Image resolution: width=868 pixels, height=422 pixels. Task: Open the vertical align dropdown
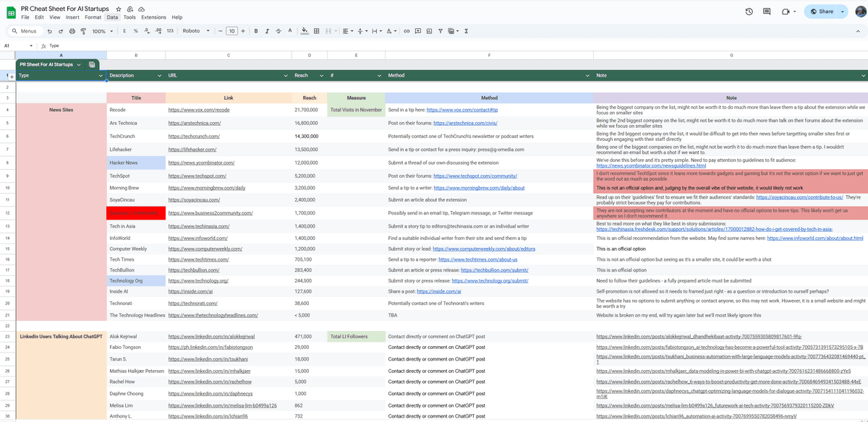tap(362, 31)
